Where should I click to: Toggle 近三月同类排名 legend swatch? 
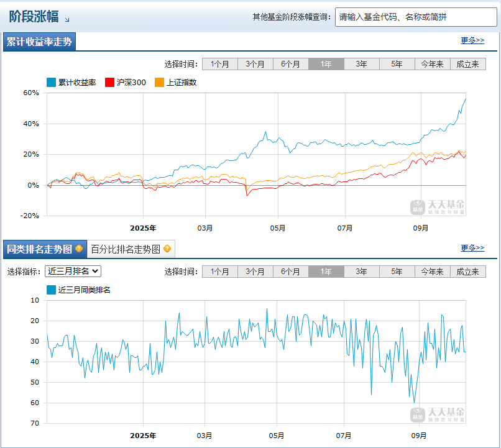(51, 290)
